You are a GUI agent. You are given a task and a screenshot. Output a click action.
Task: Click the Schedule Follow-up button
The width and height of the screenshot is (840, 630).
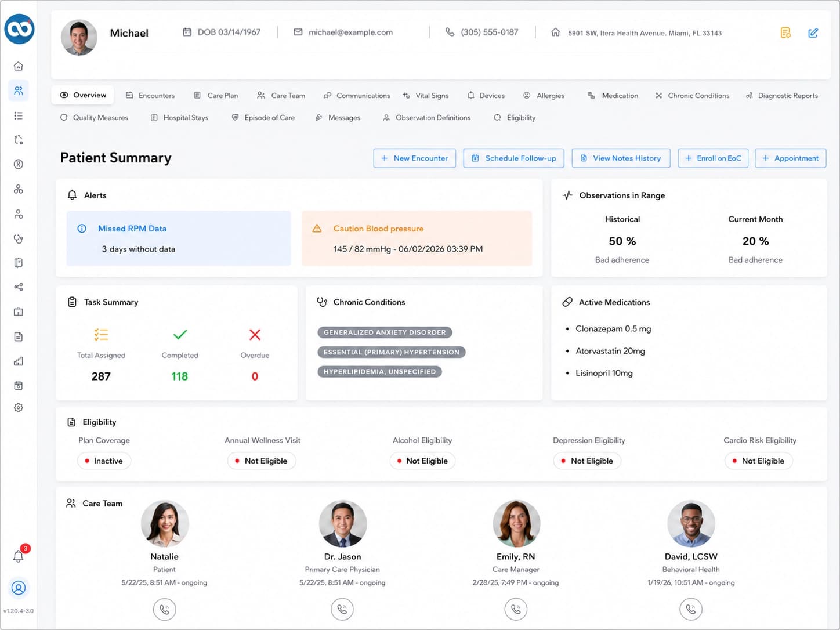click(513, 158)
